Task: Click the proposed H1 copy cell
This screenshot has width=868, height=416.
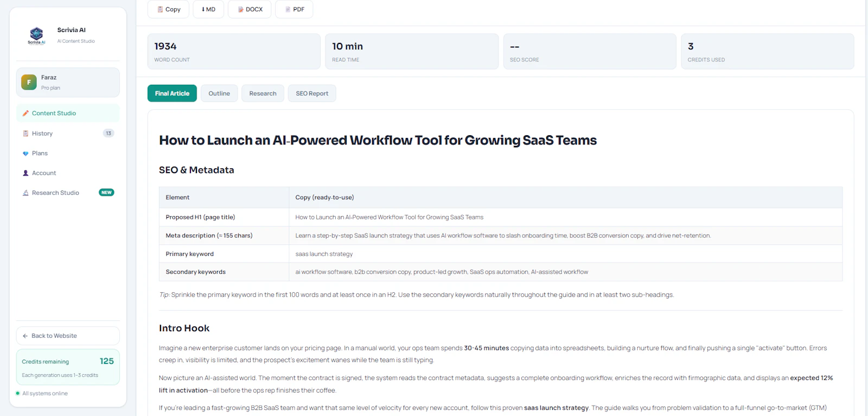Action: (566, 217)
